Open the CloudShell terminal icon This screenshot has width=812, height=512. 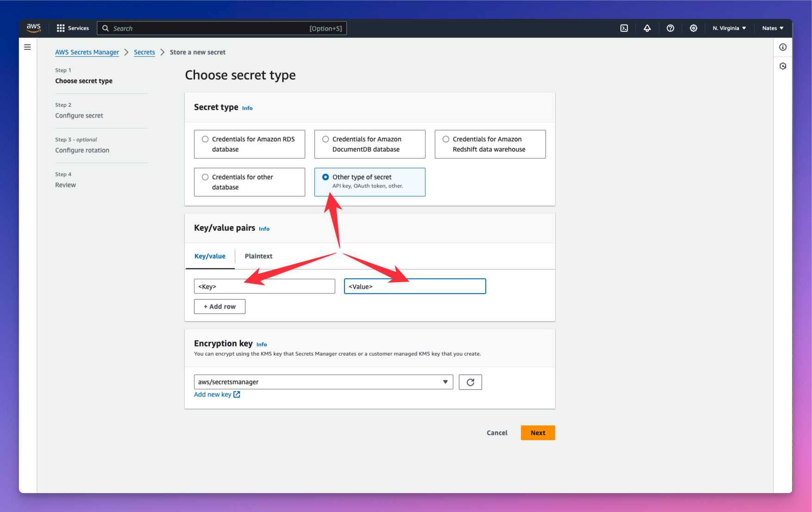tap(624, 28)
